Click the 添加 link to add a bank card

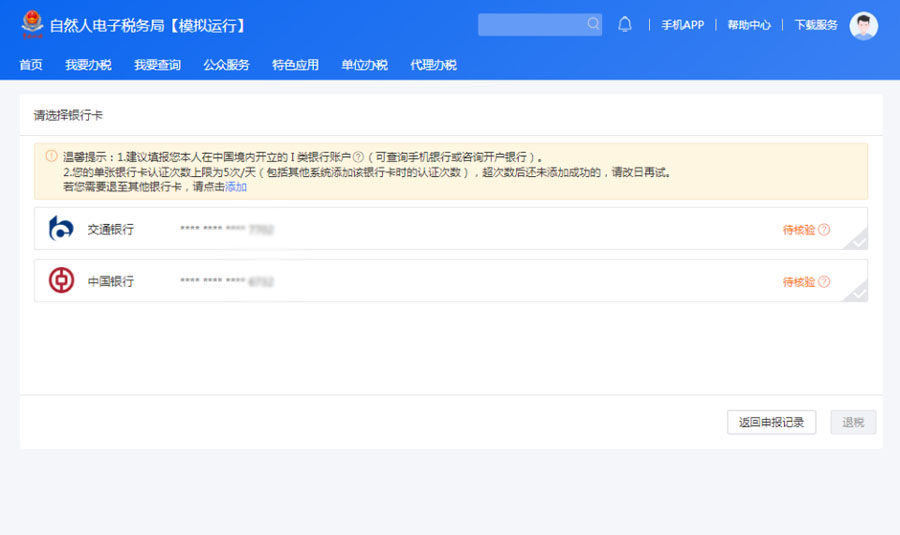236,186
